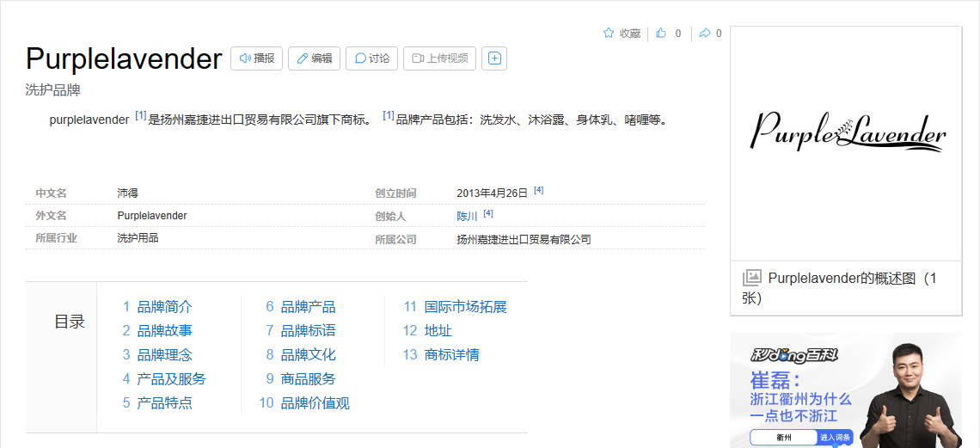The width and height of the screenshot is (980, 448).
Task: Open [4] reference next to 陈川
Action: (x=488, y=214)
